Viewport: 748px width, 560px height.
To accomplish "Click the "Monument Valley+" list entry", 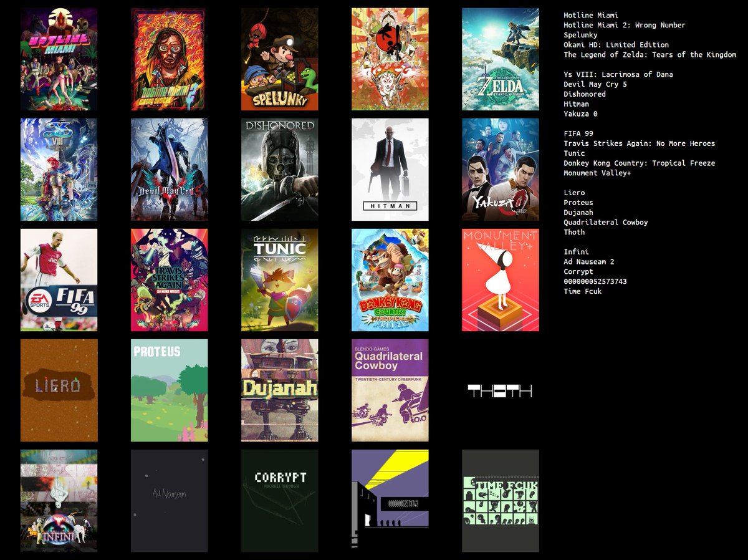I will pos(597,173).
